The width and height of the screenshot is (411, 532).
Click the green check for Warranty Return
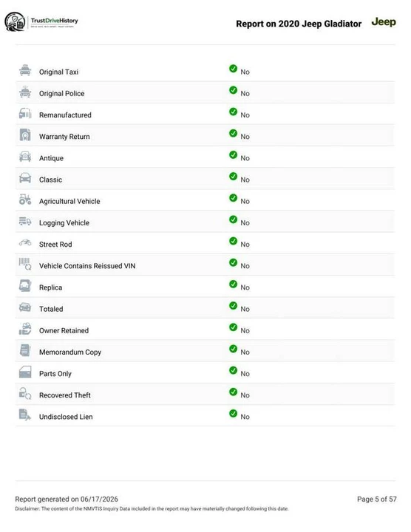pyautogui.click(x=233, y=133)
